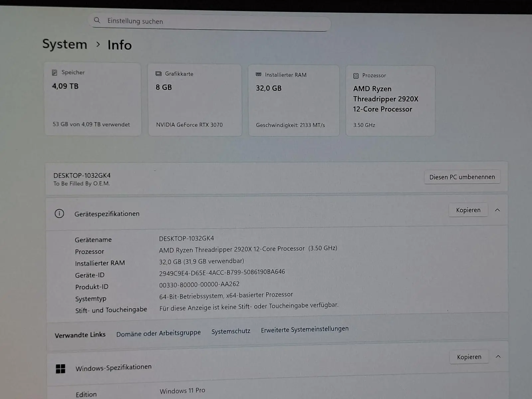
Task: Copy device specifications with Kopieren
Action: [x=468, y=210]
